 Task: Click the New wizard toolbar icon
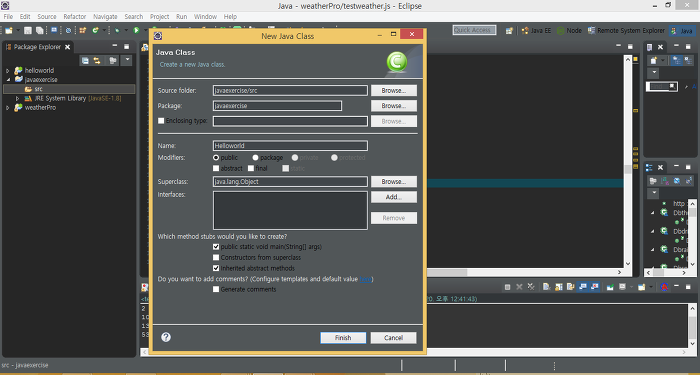(x=8, y=30)
